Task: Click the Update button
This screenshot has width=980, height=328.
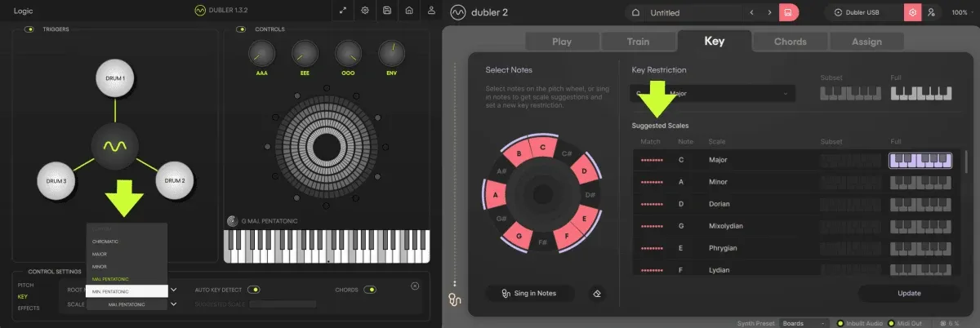Action: [909, 293]
